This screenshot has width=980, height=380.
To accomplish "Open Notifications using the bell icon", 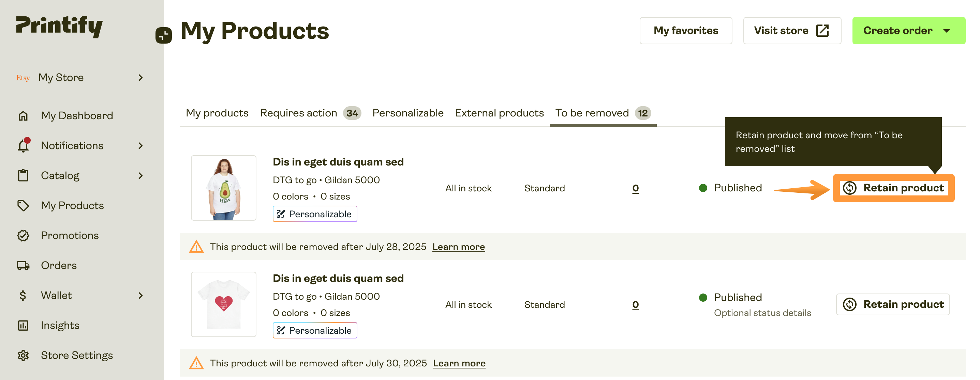I will [23, 145].
